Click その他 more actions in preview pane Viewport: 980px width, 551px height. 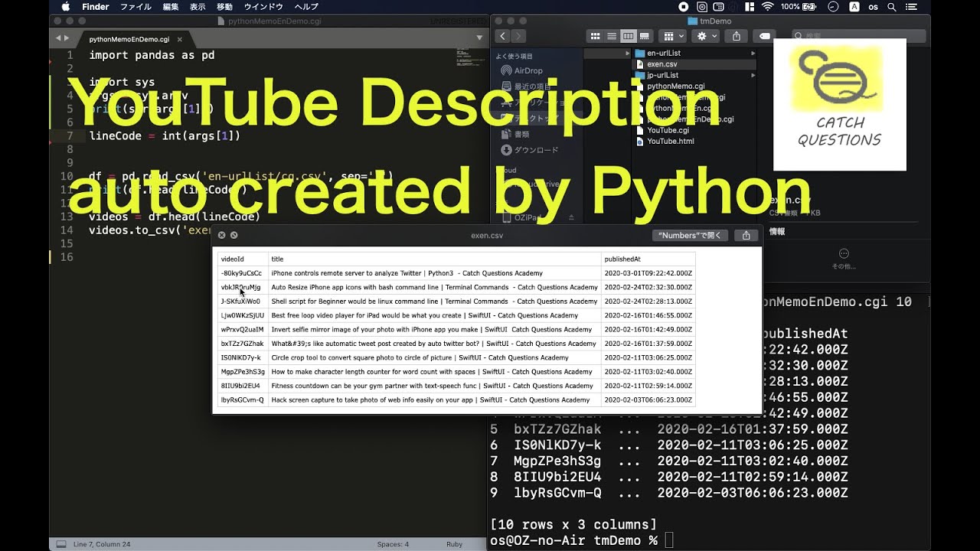pos(844,258)
